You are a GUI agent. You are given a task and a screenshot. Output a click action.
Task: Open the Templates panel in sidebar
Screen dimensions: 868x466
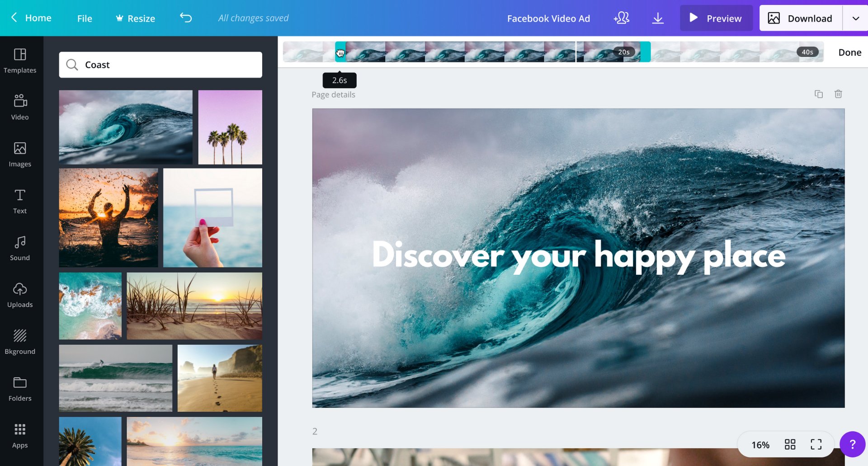[20, 61]
